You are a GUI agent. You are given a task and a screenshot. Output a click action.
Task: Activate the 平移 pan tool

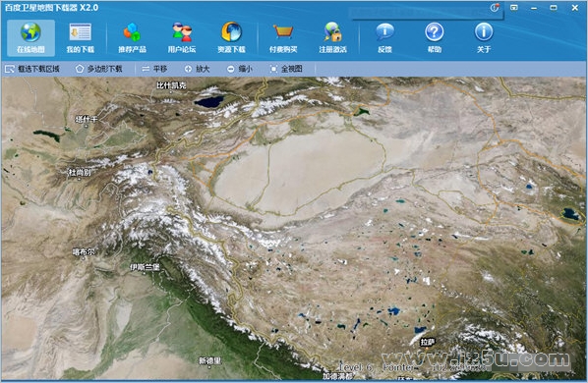click(154, 69)
